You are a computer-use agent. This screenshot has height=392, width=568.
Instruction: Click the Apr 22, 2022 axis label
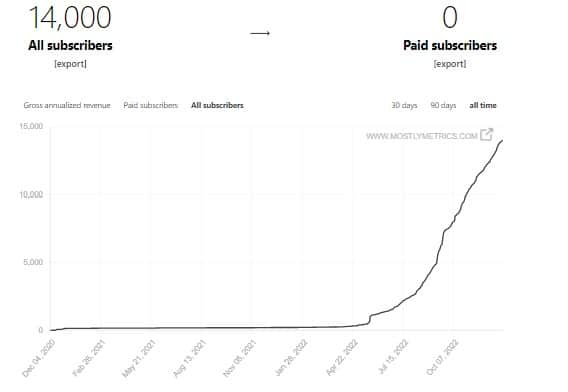342,358
